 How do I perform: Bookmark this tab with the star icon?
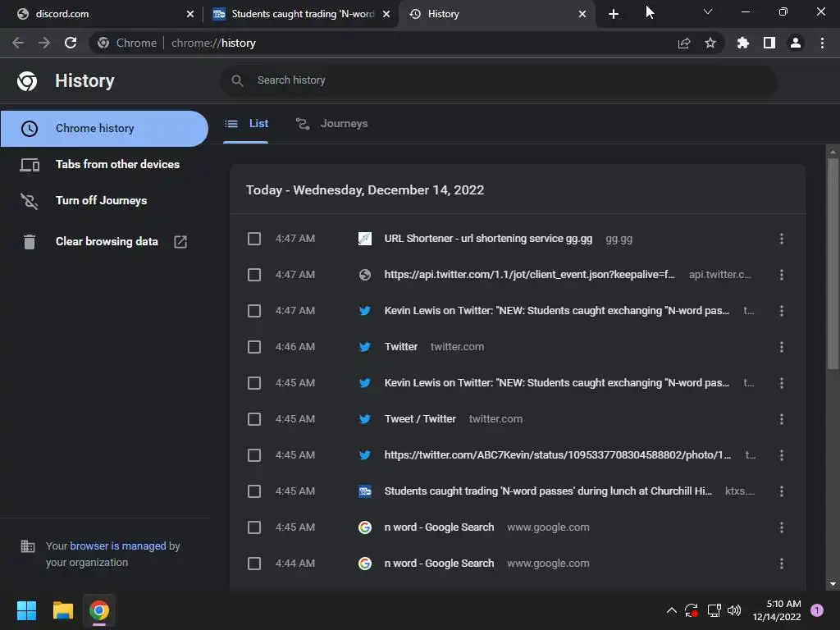pos(710,43)
